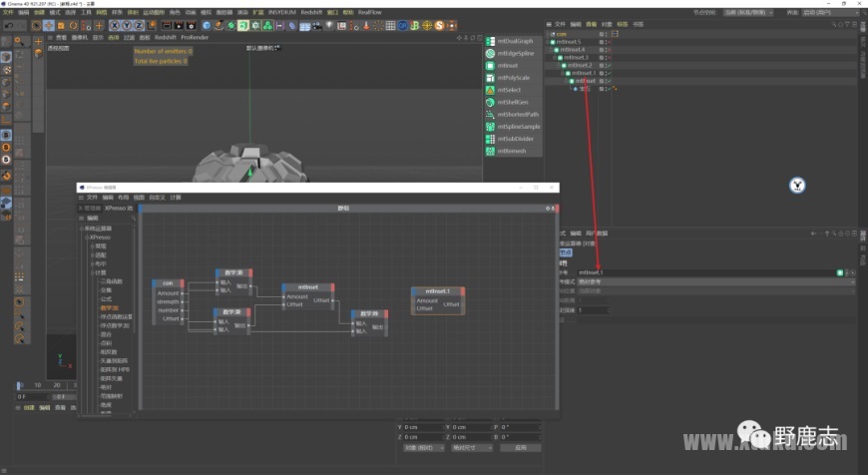Image resolution: width=868 pixels, height=475 pixels.
Task: Open Redshift menu in main menu bar
Action: 311,12
